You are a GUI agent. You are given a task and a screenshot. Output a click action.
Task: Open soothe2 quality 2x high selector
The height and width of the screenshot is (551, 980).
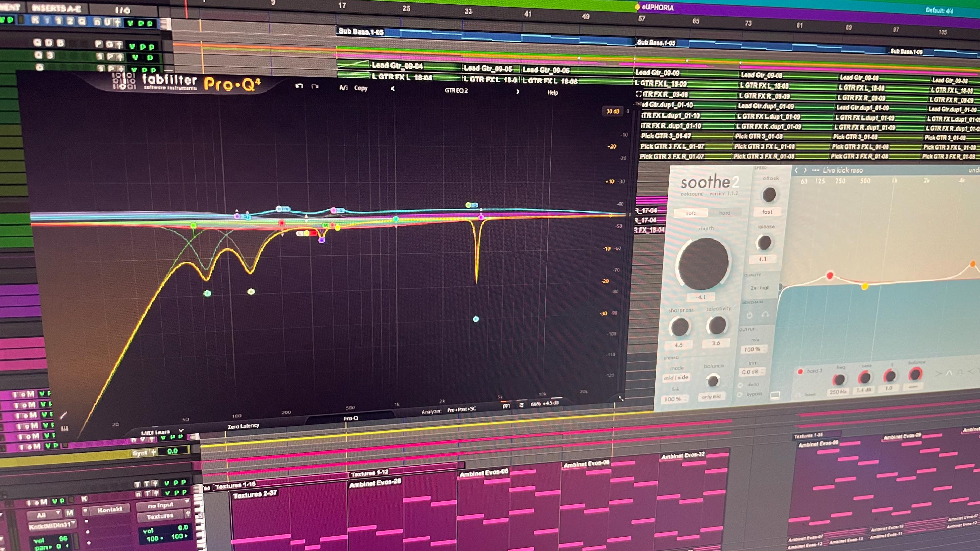coord(760,288)
